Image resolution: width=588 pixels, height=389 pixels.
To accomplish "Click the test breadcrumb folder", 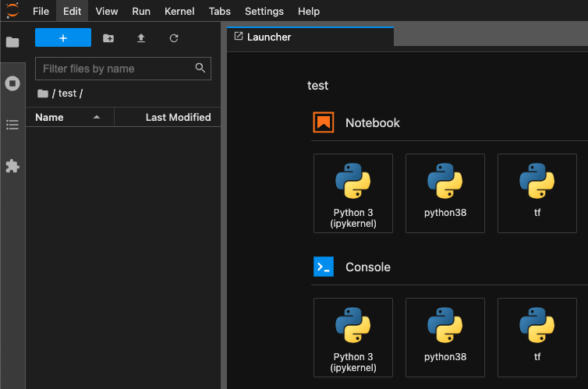I will pyautogui.click(x=68, y=94).
